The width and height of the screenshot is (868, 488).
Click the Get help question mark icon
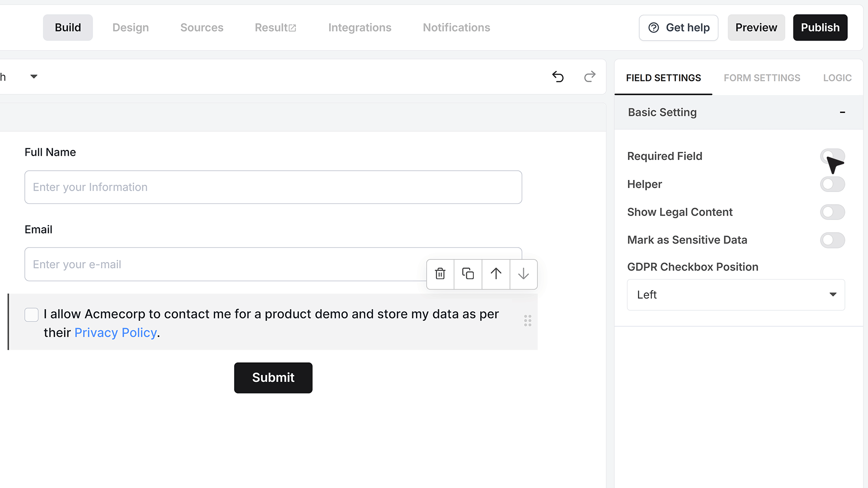(x=654, y=28)
